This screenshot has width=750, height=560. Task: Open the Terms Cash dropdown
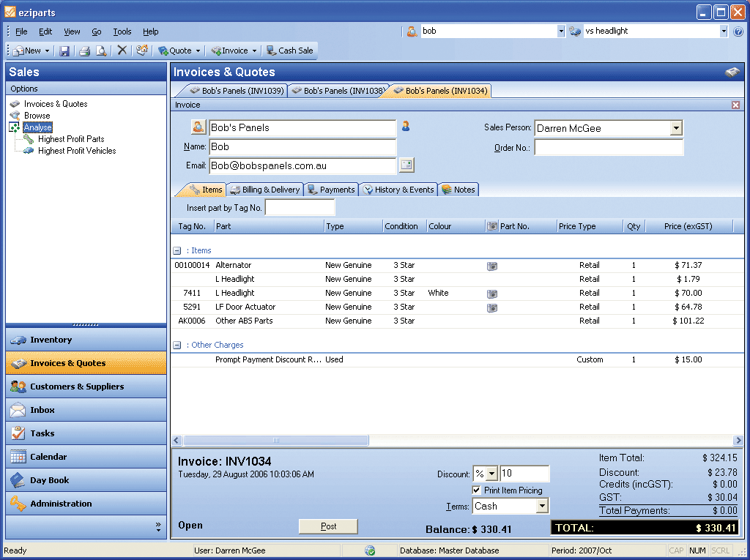point(541,506)
